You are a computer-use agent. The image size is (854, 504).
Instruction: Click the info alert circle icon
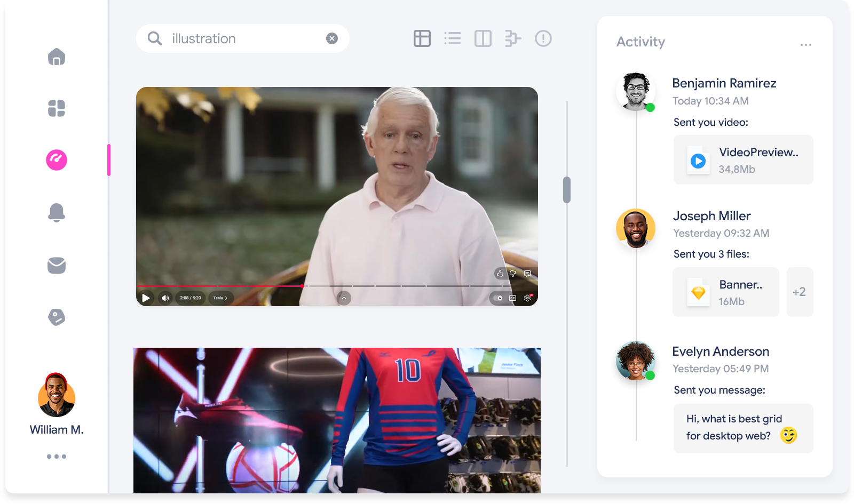543,38
